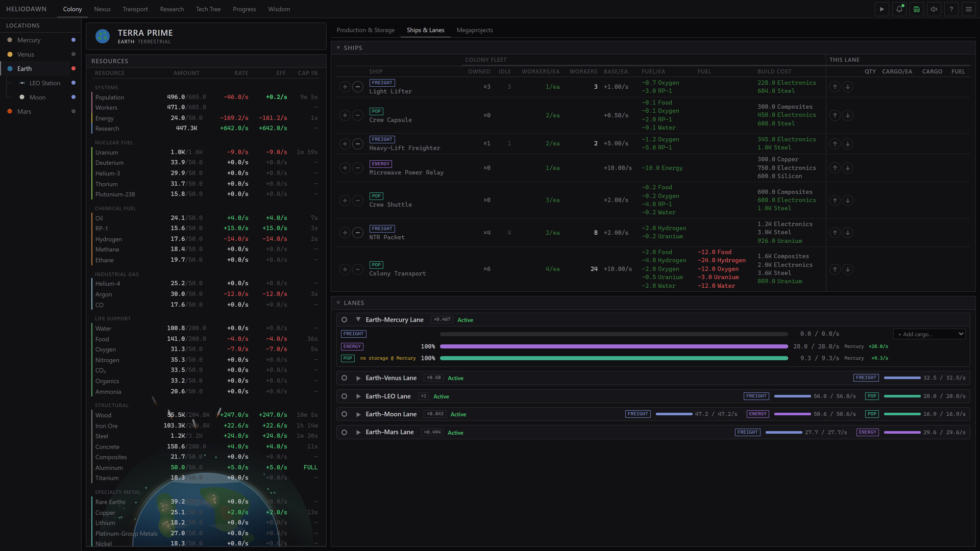Unassign NTR Packet from lane with down arrow
The width and height of the screenshot is (980, 551).
pyautogui.click(x=848, y=233)
